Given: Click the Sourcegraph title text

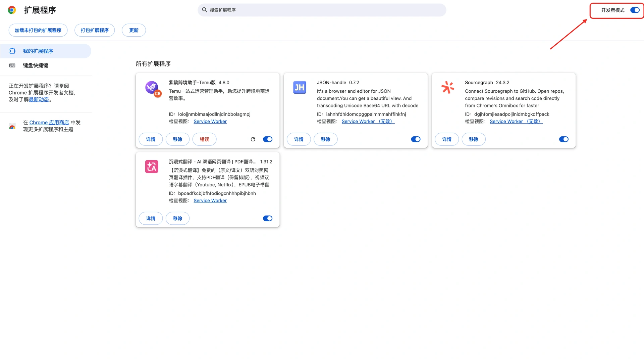Looking at the screenshot, I should [x=479, y=83].
